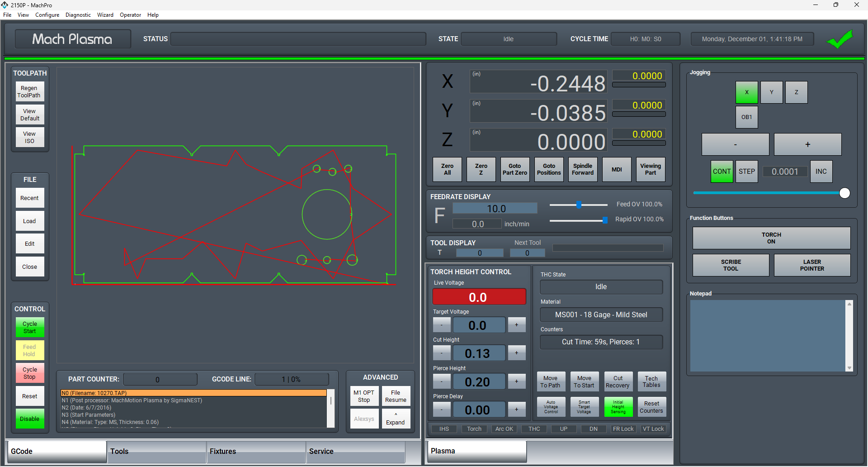The image size is (868, 467).
Task: Decrease Pierce Delay with minus button
Action: coord(442,410)
